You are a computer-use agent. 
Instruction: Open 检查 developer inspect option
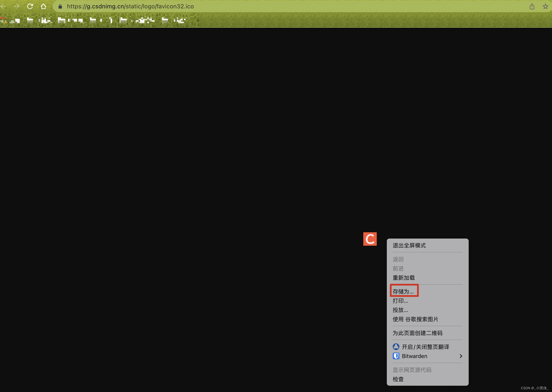(398, 379)
